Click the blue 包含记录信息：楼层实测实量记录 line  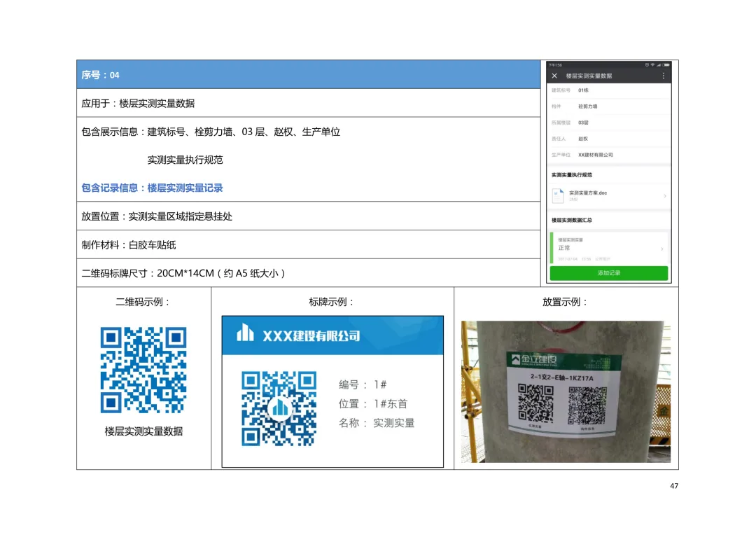coord(152,188)
